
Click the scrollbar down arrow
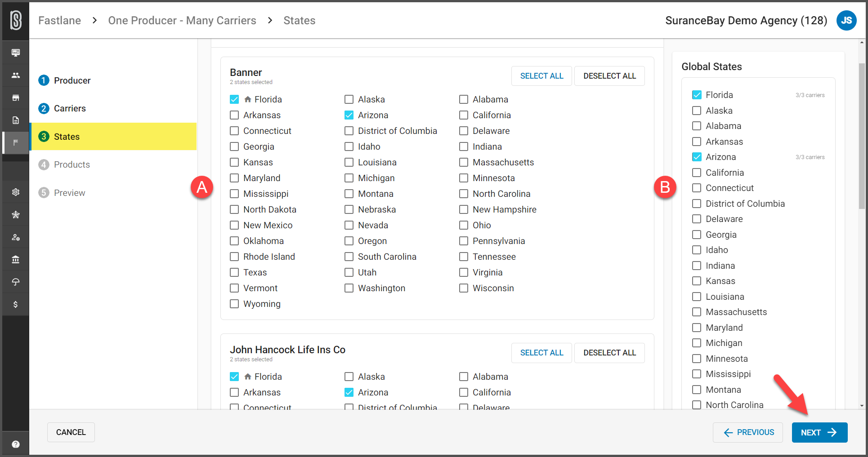click(x=862, y=406)
